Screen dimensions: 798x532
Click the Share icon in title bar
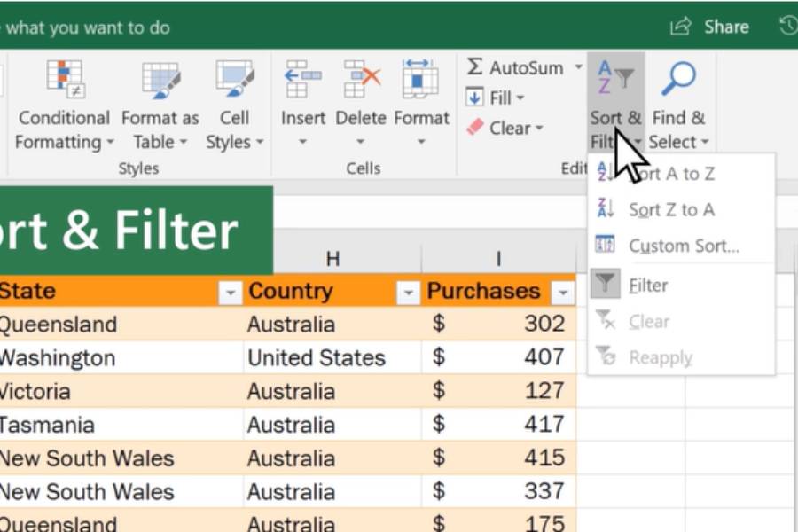tap(680, 26)
